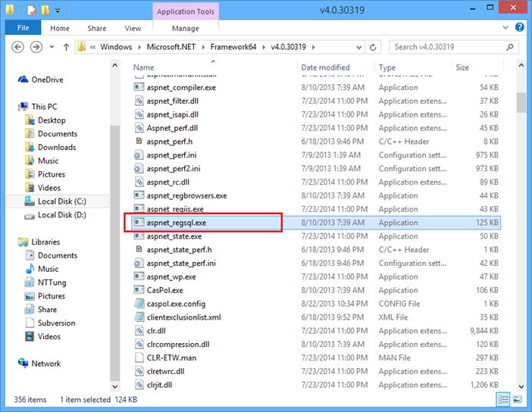The height and width of the screenshot is (412, 532).
Task: Select This PC in the navigation pane
Action: (x=38, y=107)
